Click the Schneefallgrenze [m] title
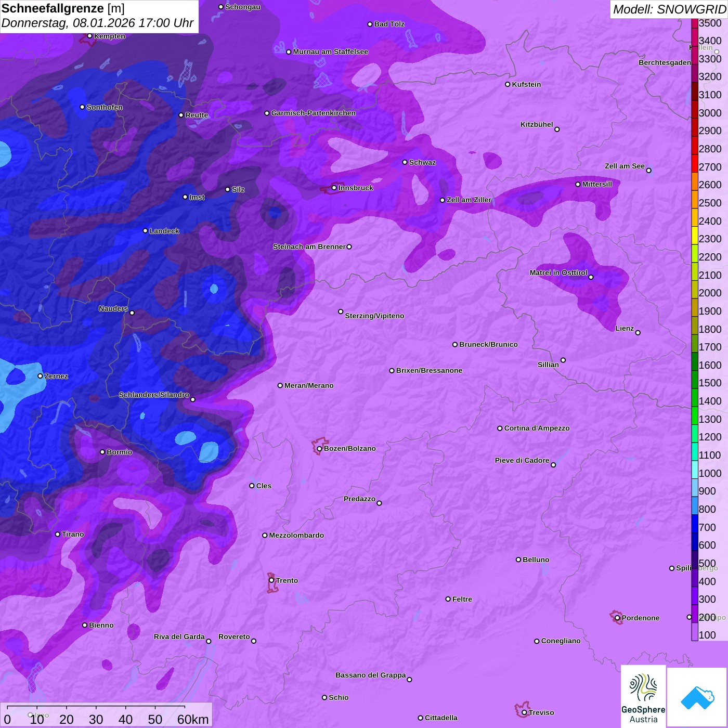The image size is (728, 728). 63,8
